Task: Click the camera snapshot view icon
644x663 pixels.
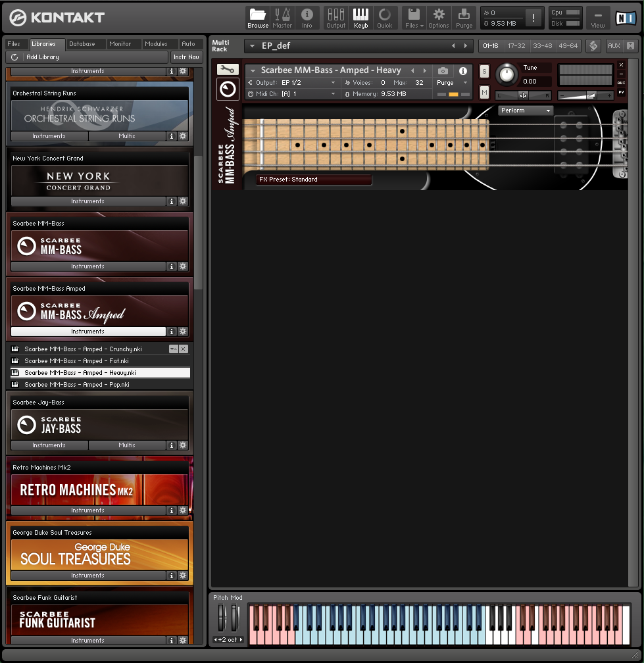Action: 443,70
